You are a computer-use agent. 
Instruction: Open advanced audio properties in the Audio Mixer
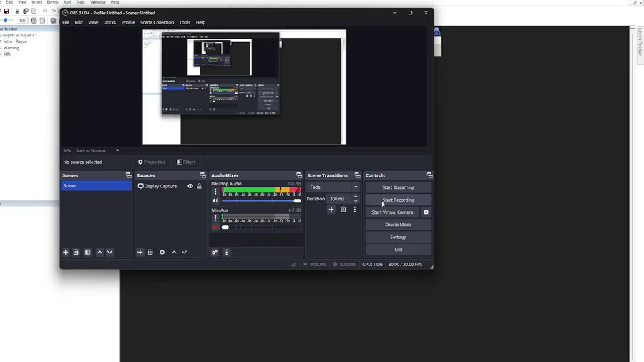(x=215, y=252)
